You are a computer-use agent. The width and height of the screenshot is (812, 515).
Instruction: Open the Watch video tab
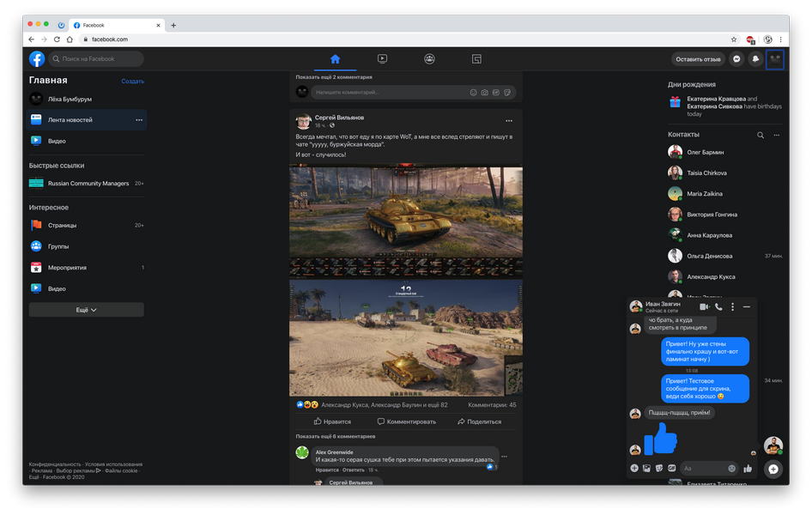(382, 59)
